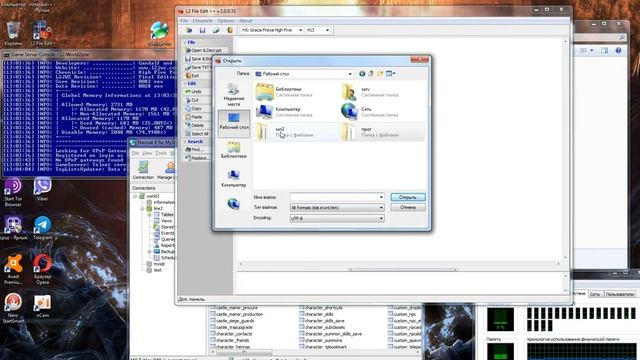Click Copy in the side panel
Screen dimensions: 640x360
pyautogui.click(x=194, y=109)
